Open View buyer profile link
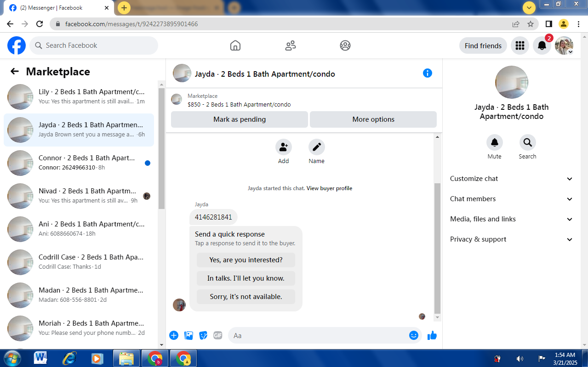Viewport: 588px width, 367px height. coord(330,188)
